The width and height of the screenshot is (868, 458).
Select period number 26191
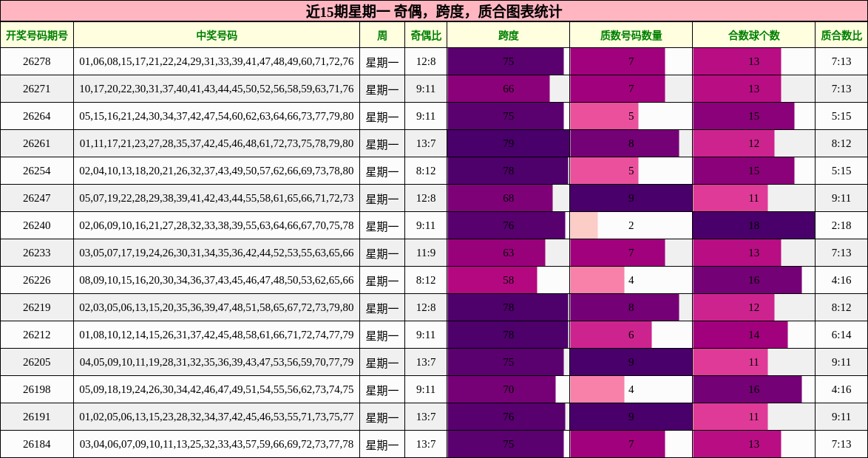click(x=36, y=417)
